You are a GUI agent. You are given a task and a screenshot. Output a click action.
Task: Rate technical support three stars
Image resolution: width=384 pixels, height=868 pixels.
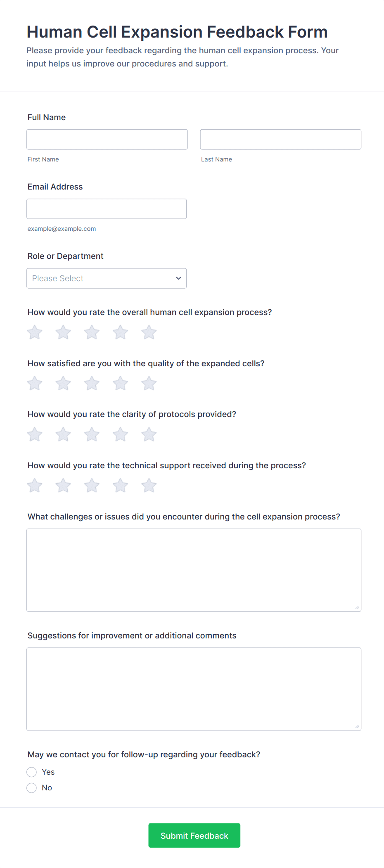pyautogui.click(x=92, y=486)
